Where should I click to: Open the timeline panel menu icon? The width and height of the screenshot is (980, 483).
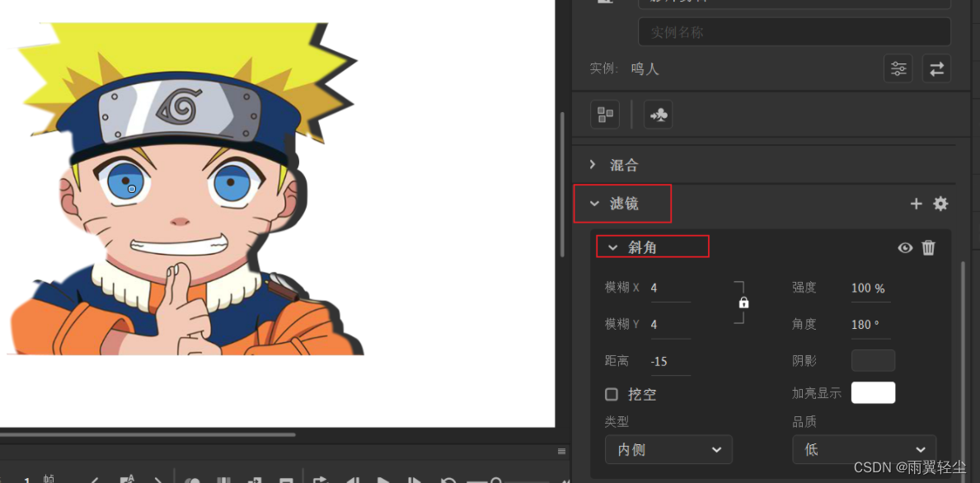coord(562,451)
